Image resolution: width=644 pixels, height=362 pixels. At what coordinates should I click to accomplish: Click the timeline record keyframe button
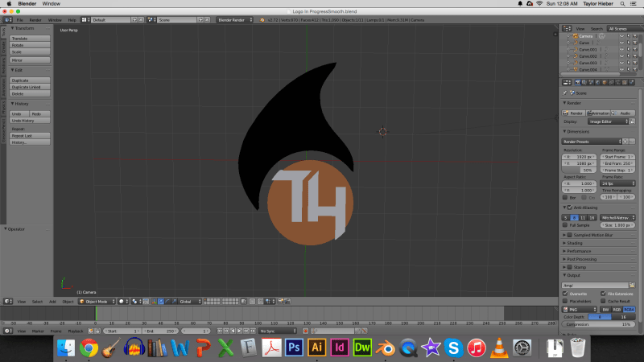305,331
